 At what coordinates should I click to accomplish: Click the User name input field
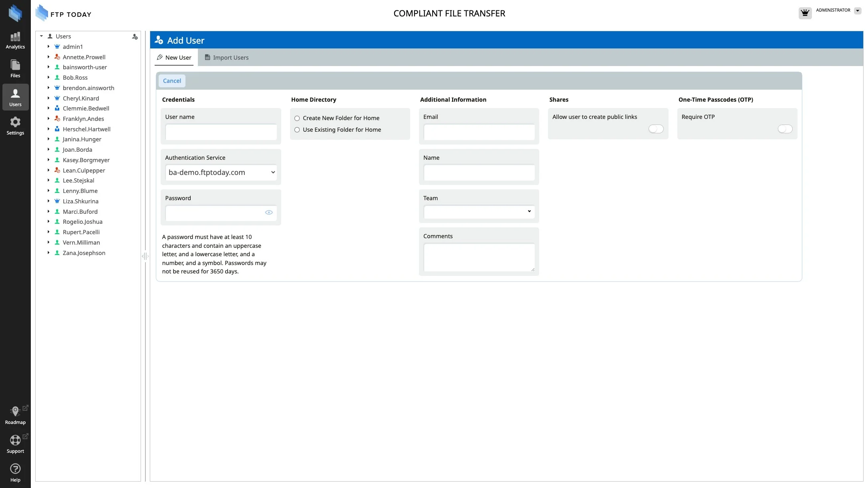pos(221,133)
